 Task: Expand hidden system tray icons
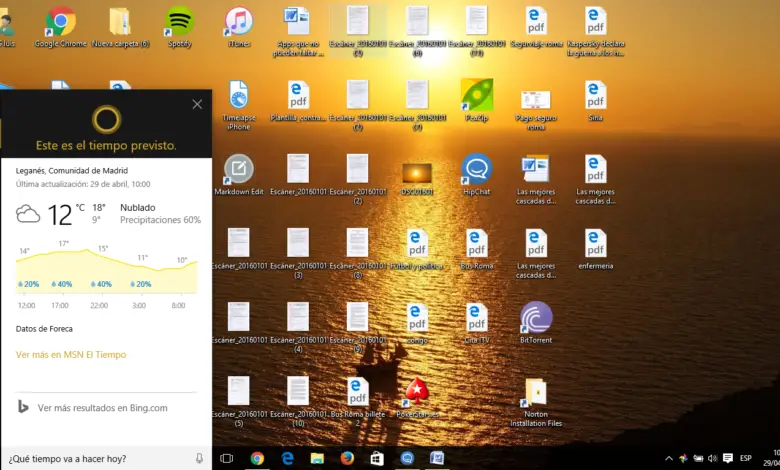click(669, 458)
